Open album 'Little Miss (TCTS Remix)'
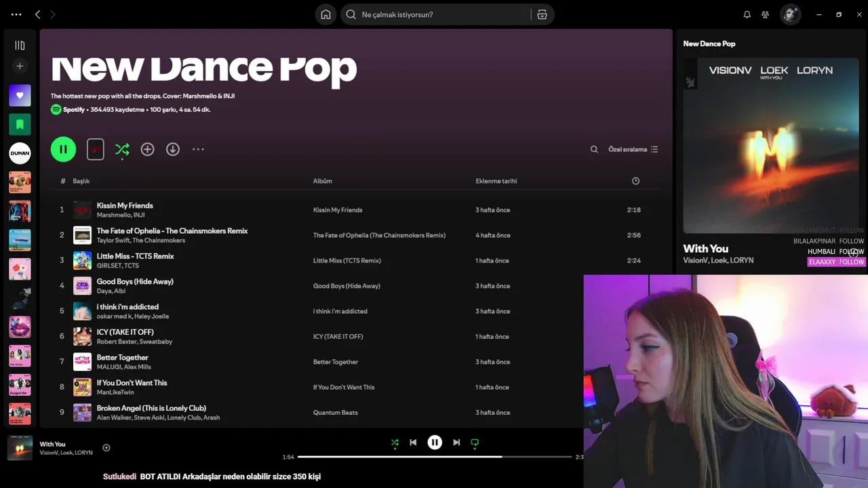The image size is (868, 488). click(x=347, y=260)
